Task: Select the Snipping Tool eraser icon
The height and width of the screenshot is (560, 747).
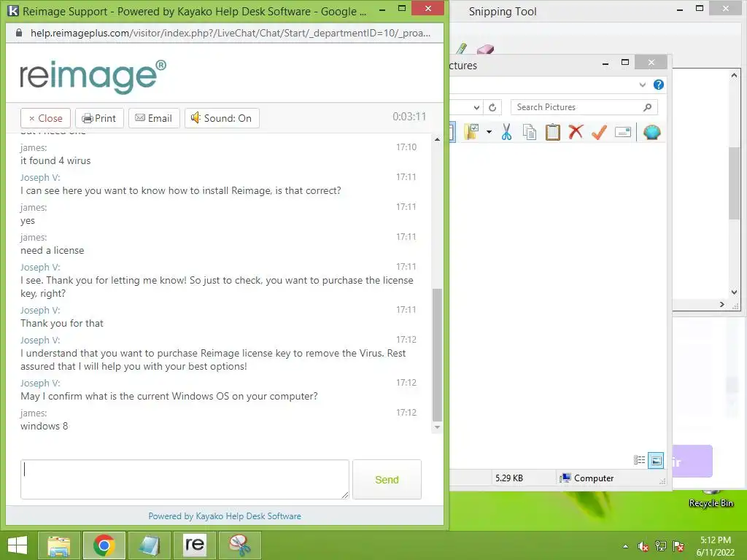Action: (x=485, y=49)
